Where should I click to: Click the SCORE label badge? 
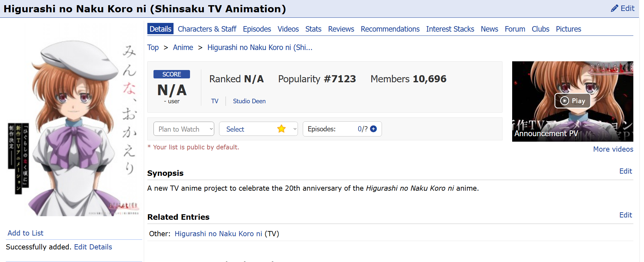172,74
